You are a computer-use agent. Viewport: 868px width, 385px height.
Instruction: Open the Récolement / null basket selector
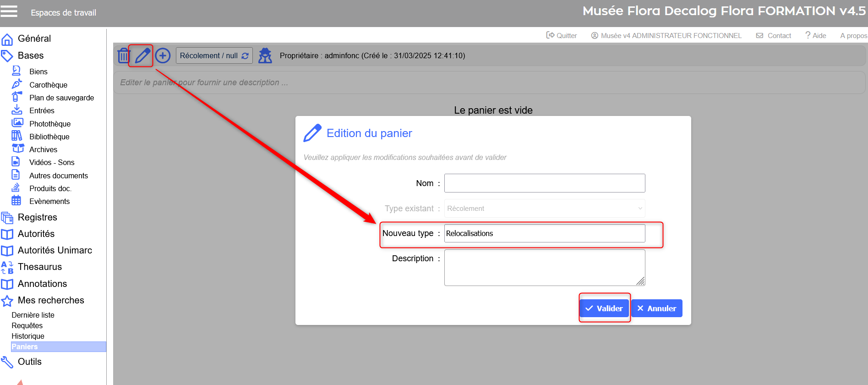click(x=214, y=55)
